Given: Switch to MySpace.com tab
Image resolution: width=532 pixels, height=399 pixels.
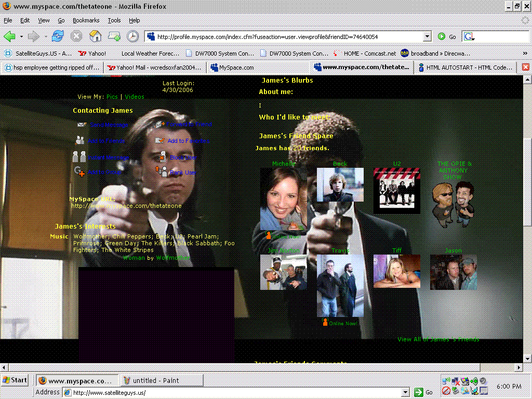Looking at the screenshot, I should coord(257,68).
